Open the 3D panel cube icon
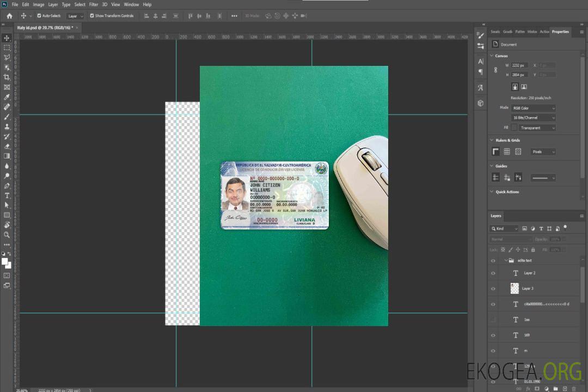The image size is (588, 392). (x=480, y=103)
